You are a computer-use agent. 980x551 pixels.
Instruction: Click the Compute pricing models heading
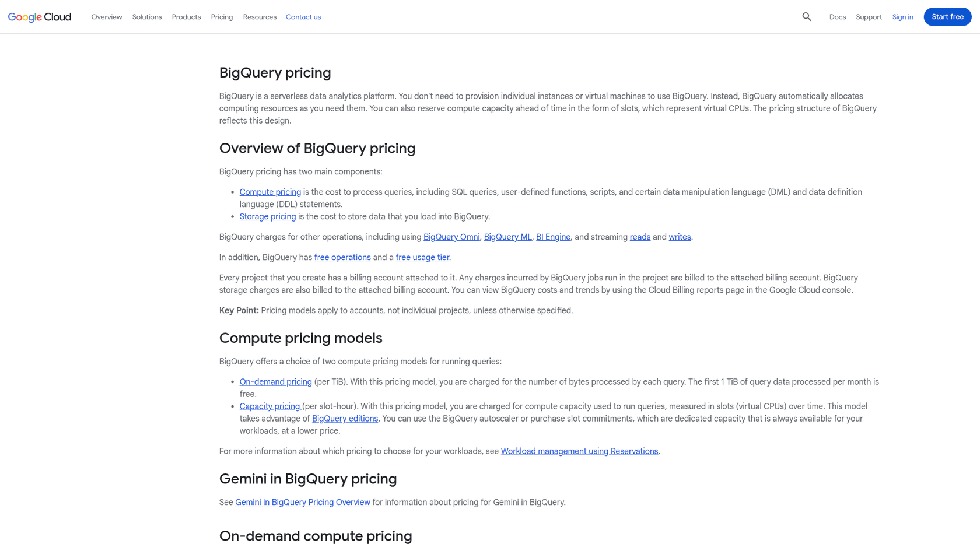[300, 338]
